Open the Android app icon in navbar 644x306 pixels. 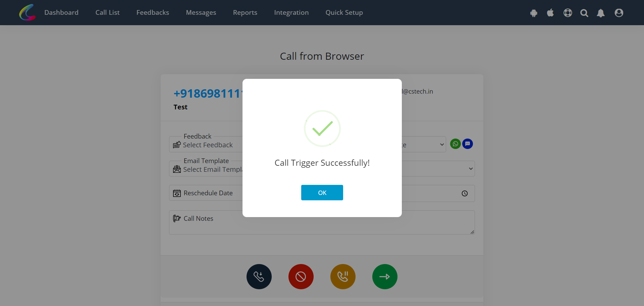534,13
